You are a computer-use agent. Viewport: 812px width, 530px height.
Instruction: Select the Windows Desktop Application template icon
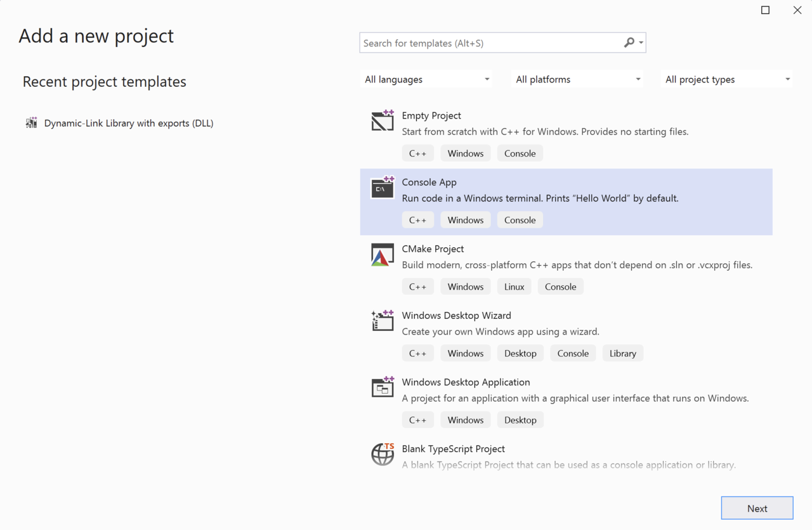(x=383, y=387)
